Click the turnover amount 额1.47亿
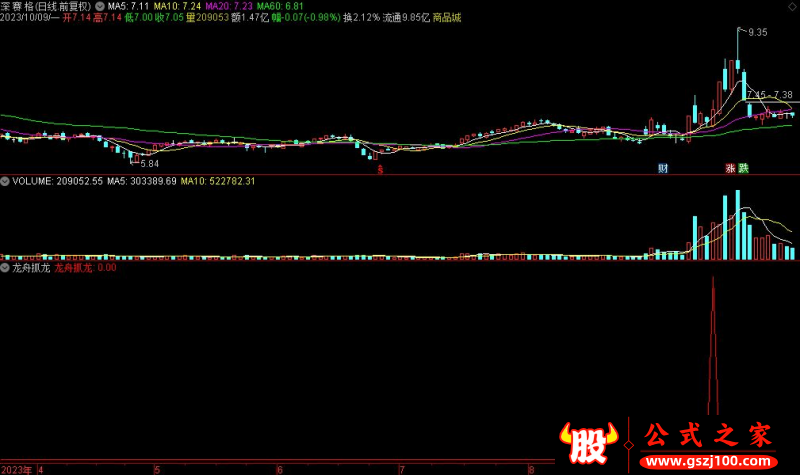This screenshot has width=800, height=475. [250, 18]
